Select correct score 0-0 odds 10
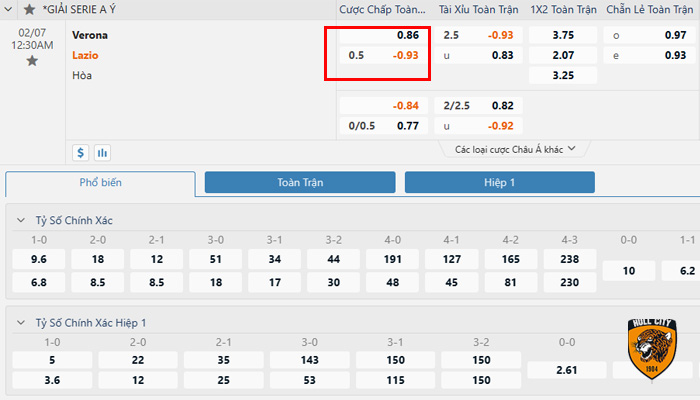This screenshot has width=700, height=400. tap(628, 271)
